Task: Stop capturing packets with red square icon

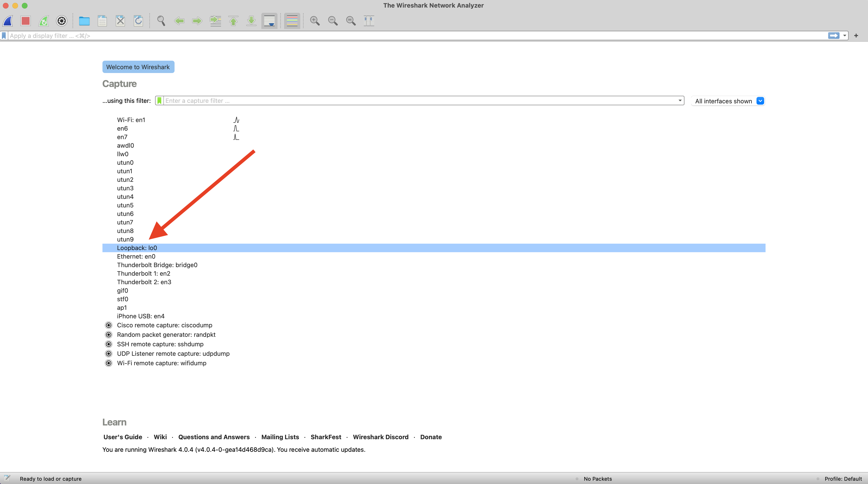Action: tap(26, 21)
